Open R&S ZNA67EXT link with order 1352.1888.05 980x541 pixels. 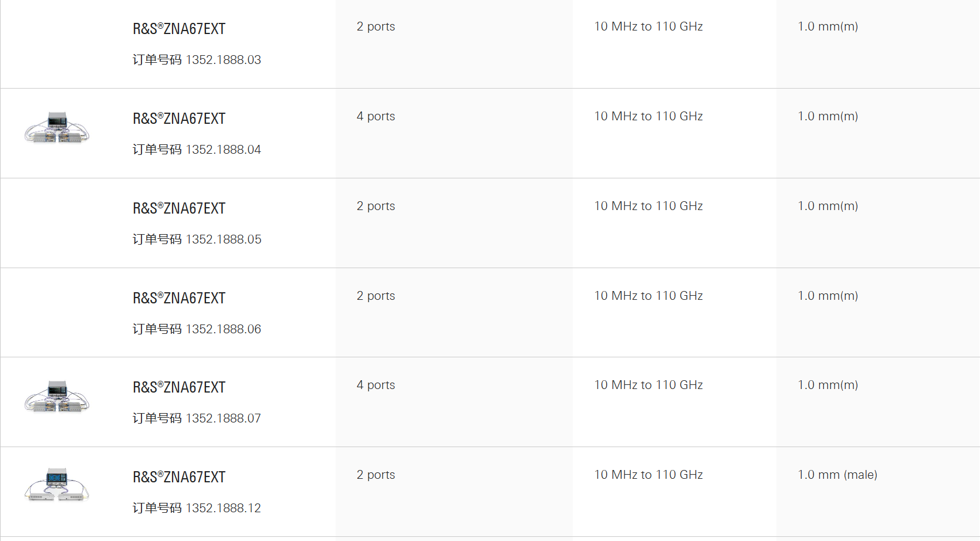179,208
